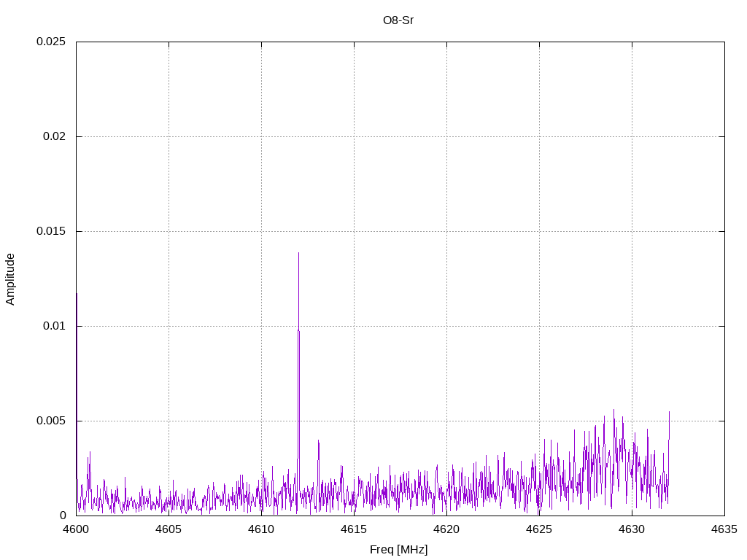The height and width of the screenshot is (560, 747).
Task: Click the small spike near 4613 MHz
Action: coord(318,441)
